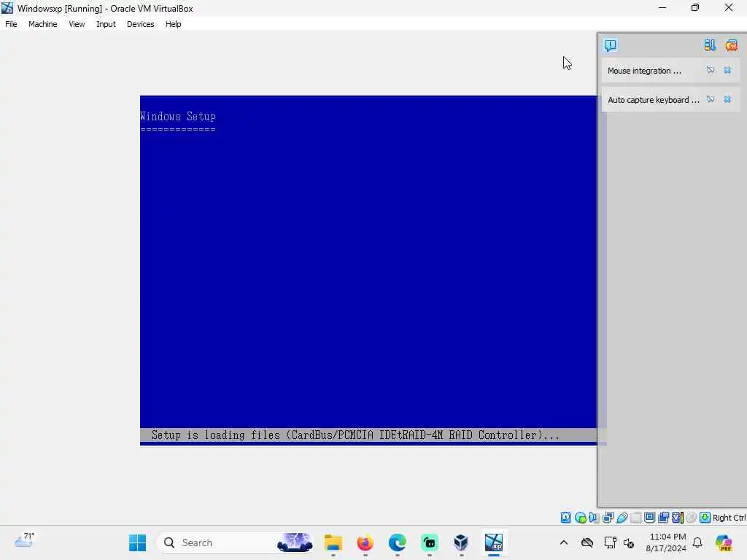Screen dimensions: 747x560
Task: Click the hard disk activity indicator
Action: 565,518
